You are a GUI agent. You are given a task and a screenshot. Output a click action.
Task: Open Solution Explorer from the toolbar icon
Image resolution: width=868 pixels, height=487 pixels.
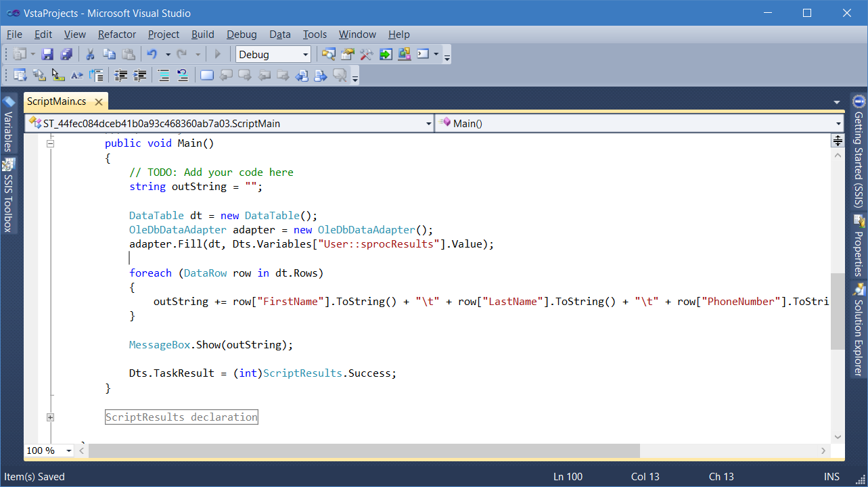(329, 55)
